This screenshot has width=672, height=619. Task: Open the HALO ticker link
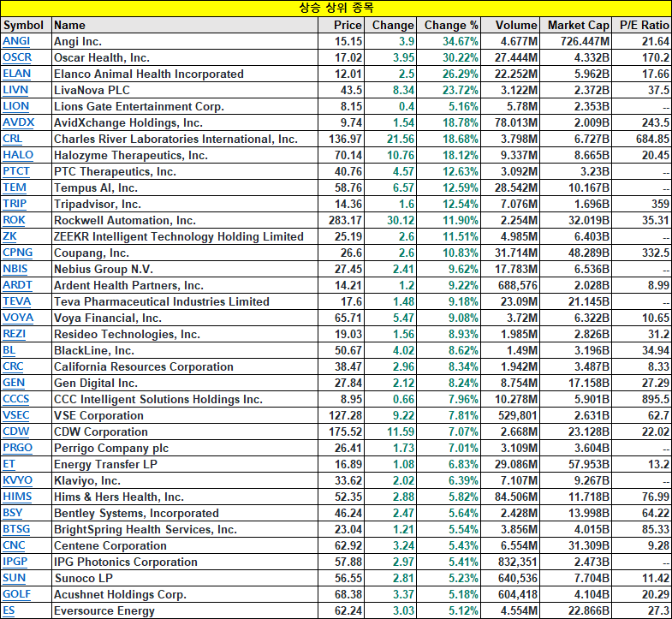tap(18, 155)
